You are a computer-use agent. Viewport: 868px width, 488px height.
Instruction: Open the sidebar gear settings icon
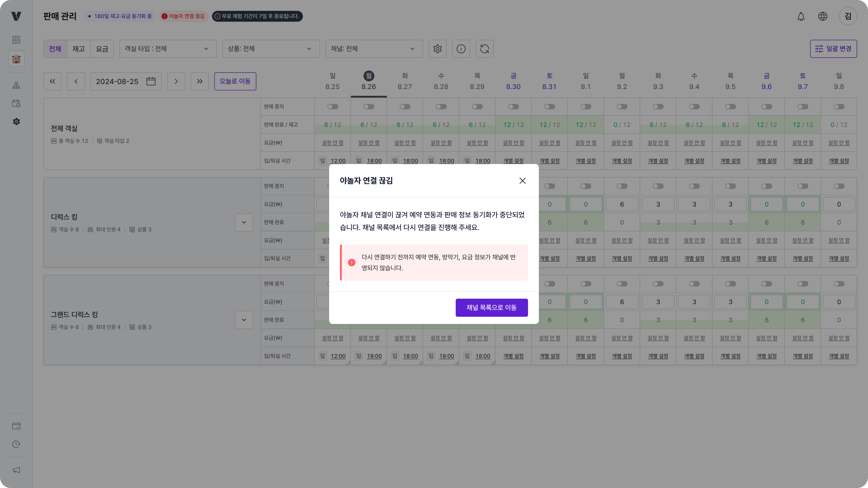[x=16, y=122]
